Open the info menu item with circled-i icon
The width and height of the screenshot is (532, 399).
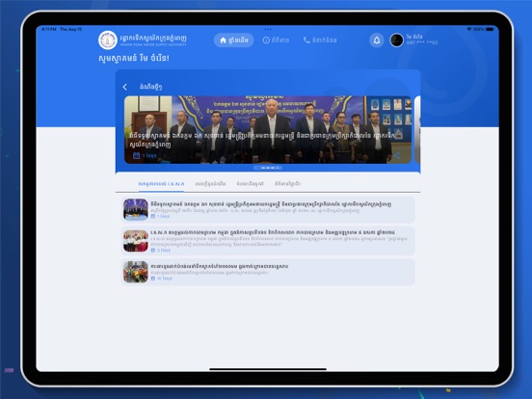(276, 40)
